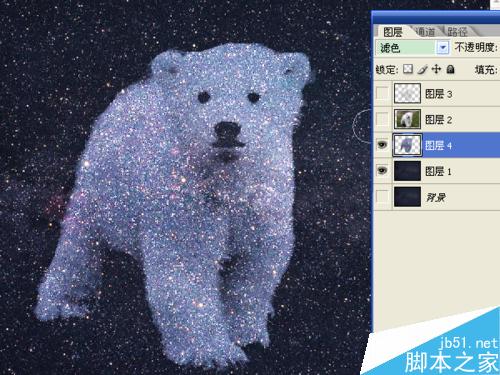Switch to the 通道 tab
The width and height of the screenshot is (500, 375).
426,32
